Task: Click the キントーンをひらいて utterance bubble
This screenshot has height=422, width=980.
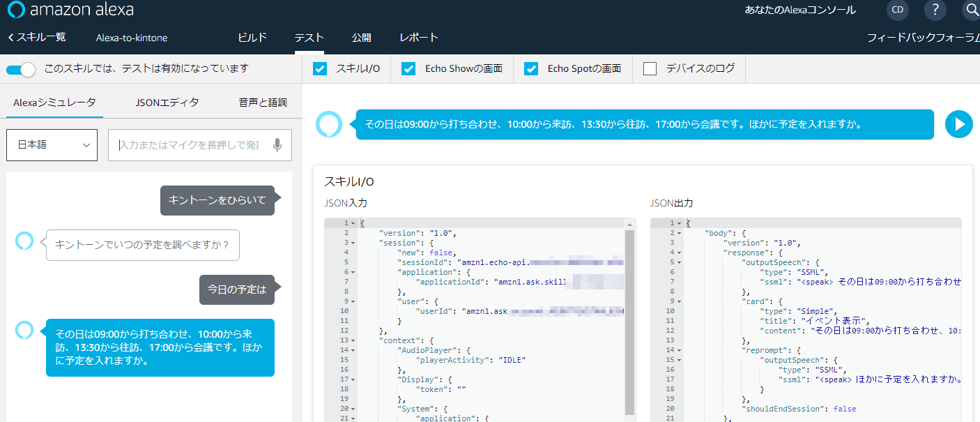Action: coord(217,200)
